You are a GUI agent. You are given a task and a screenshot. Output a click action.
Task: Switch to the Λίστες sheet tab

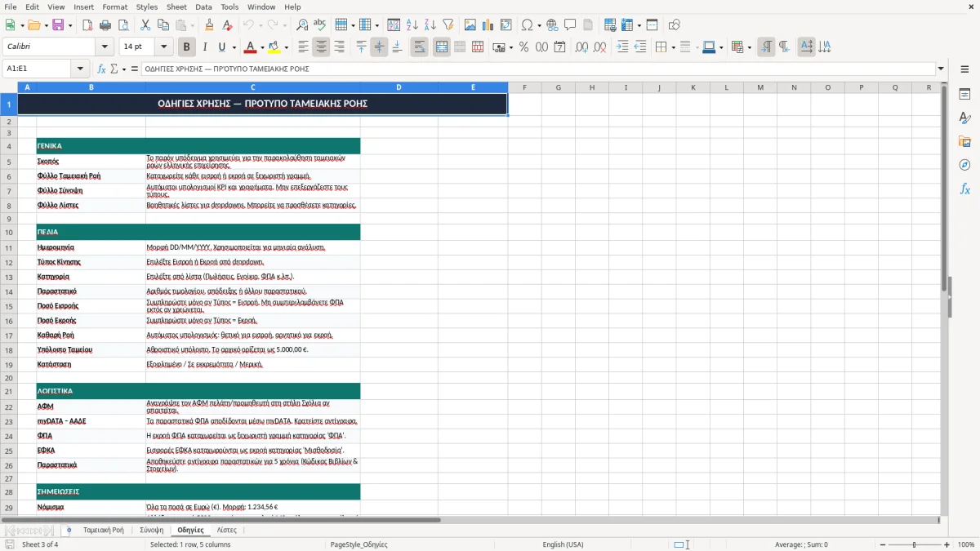227,530
